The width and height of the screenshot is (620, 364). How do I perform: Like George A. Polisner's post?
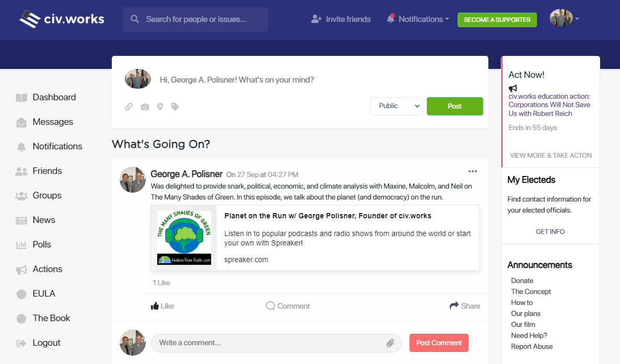[x=162, y=306]
